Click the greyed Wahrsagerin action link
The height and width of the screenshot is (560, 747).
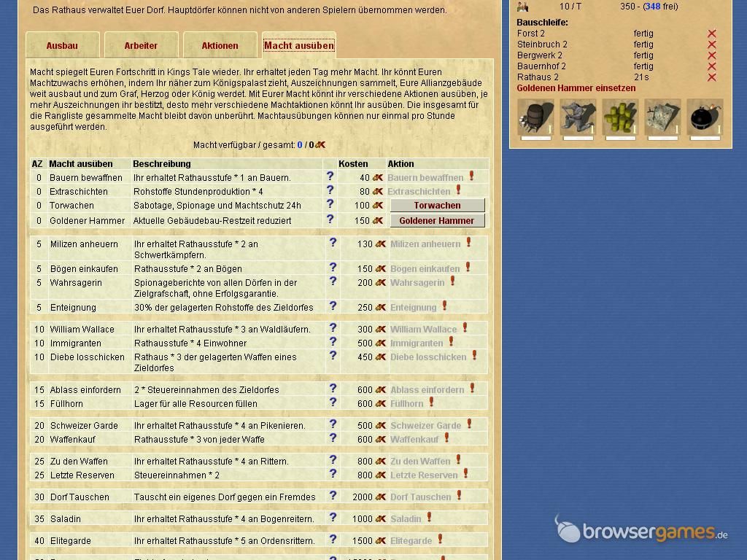pos(417,283)
